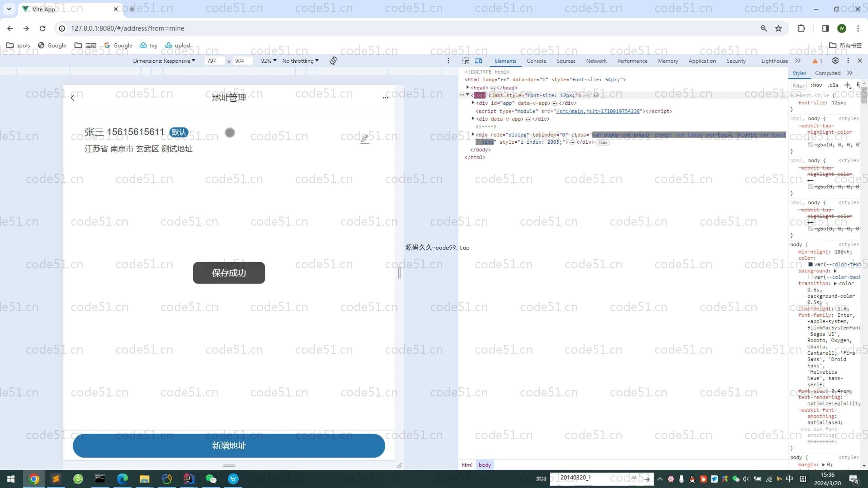
Task: Open the Dimensions: Responsive dropdown
Action: [x=164, y=61]
